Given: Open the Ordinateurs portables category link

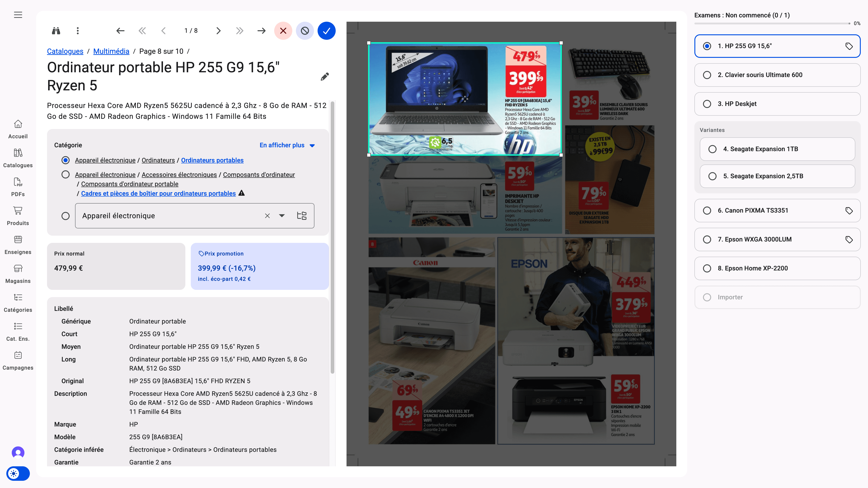Looking at the screenshot, I should [x=212, y=160].
